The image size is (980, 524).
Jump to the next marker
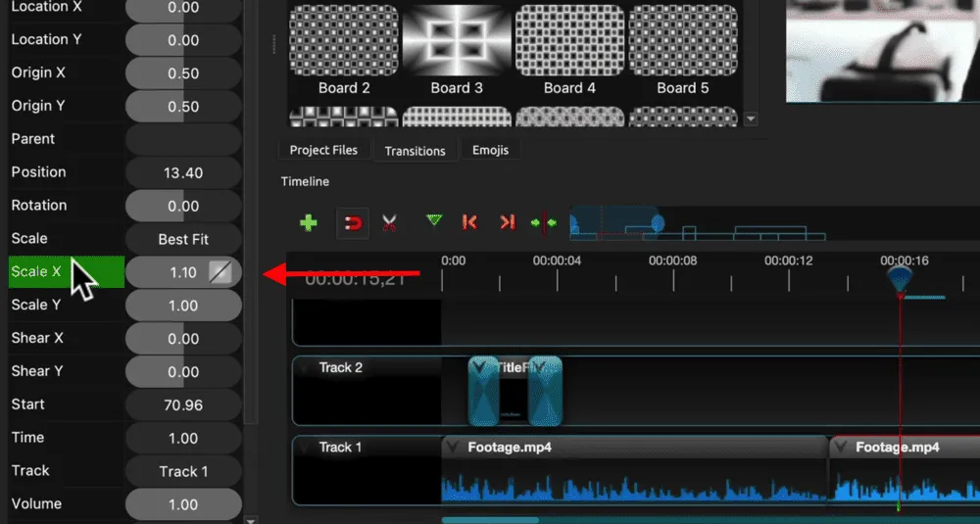point(507,222)
